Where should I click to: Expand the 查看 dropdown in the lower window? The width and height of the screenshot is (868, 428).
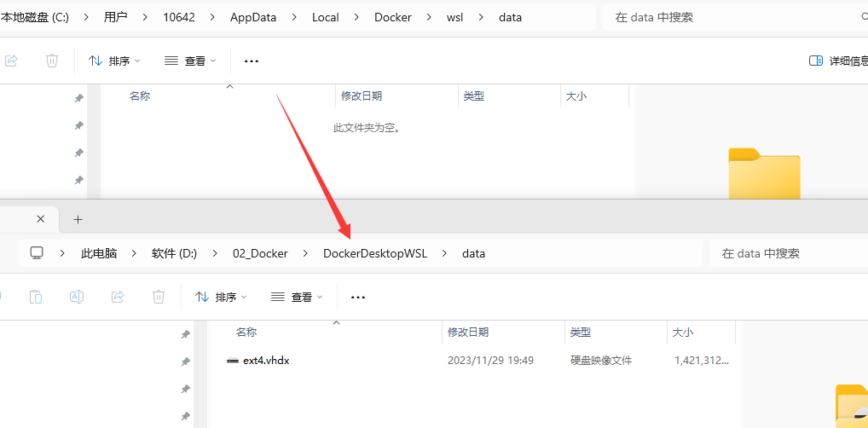point(298,297)
